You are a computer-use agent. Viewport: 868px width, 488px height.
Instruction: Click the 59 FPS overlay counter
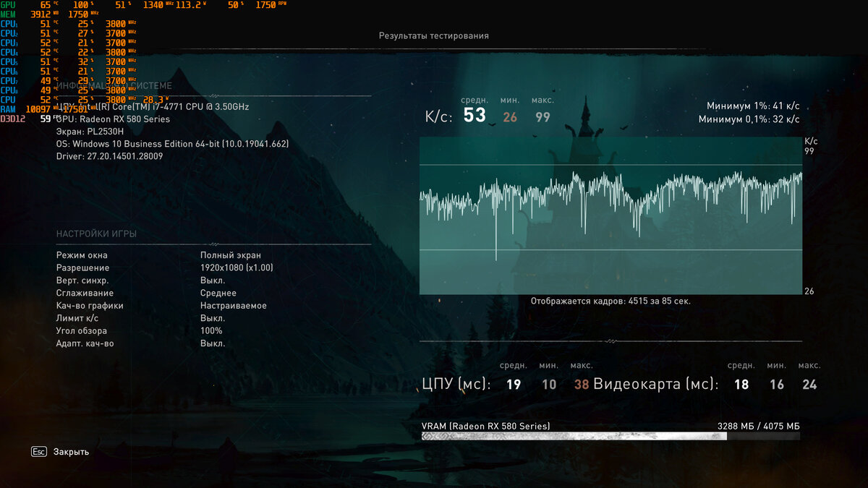pos(51,119)
